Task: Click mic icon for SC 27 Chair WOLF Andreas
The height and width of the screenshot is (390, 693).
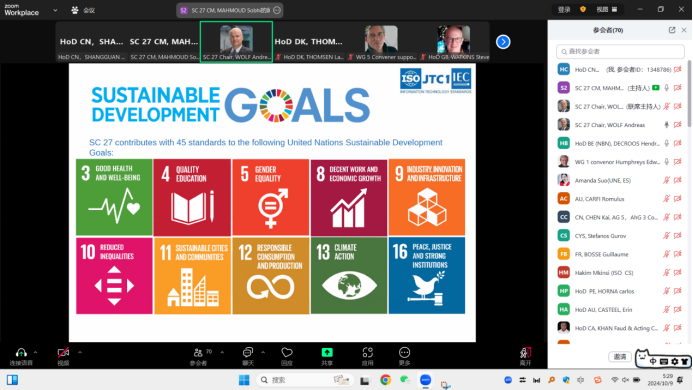Action: [666, 125]
